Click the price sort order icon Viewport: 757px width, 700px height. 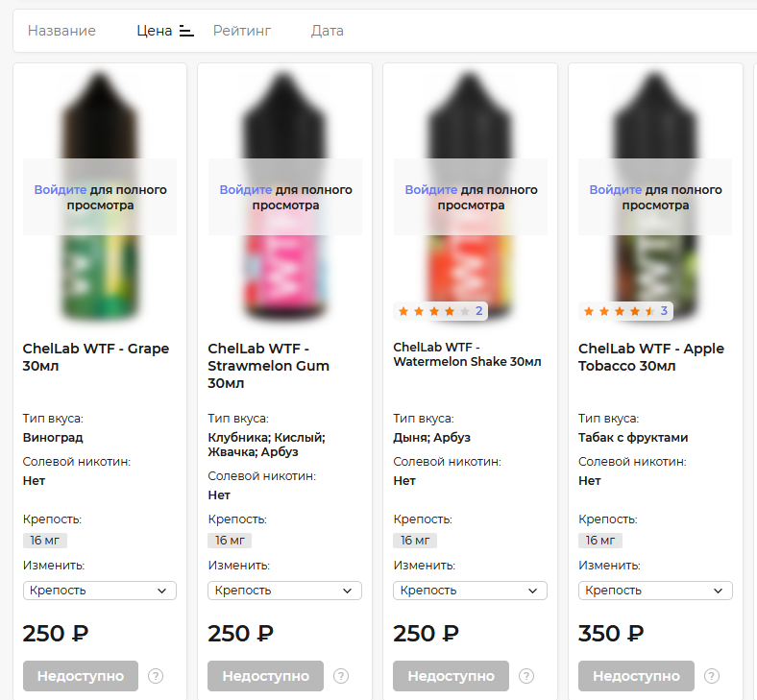186,31
